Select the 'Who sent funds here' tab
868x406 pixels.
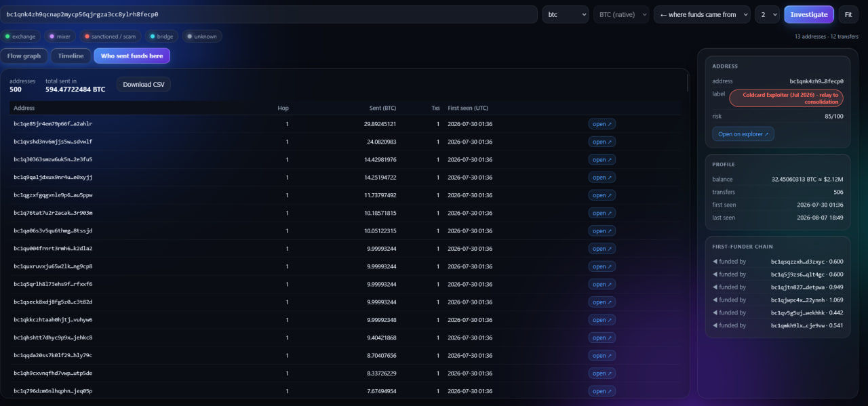pos(132,56)
